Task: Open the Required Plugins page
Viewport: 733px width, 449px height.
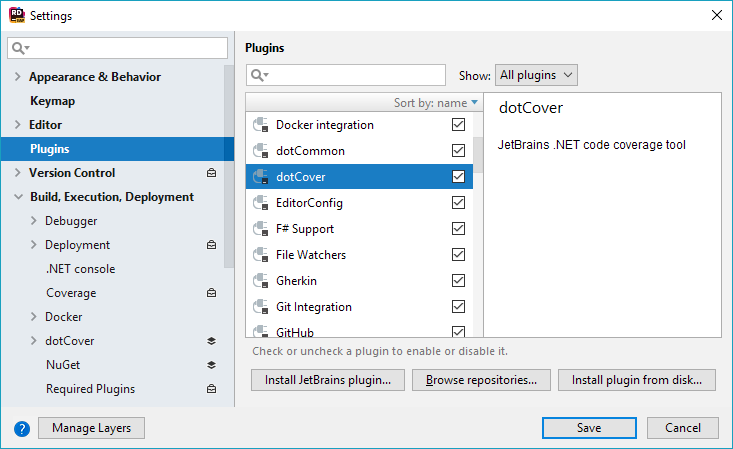Action: pyautogui.click(x=90, y=389)
